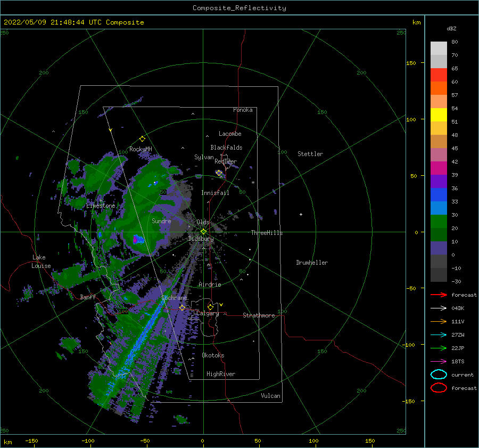Click the Lake Louise label
Viewport: 479px width, 448px height.
41,262
